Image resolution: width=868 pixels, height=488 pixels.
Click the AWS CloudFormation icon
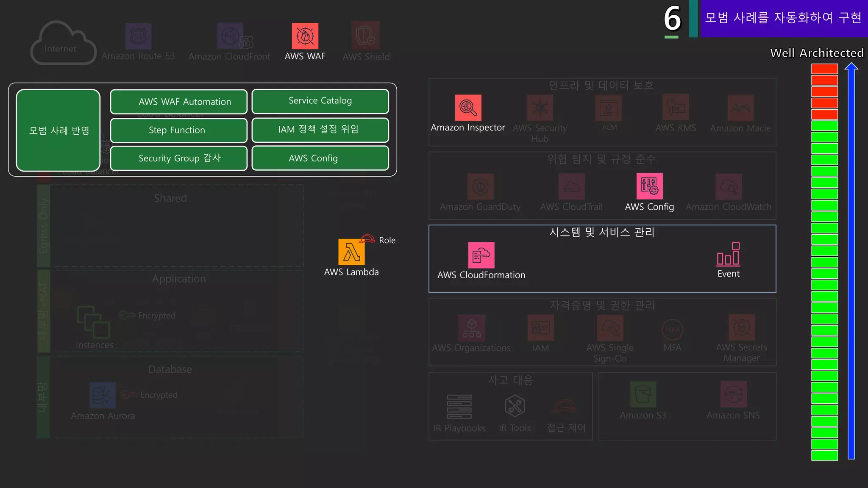[481, 255]
